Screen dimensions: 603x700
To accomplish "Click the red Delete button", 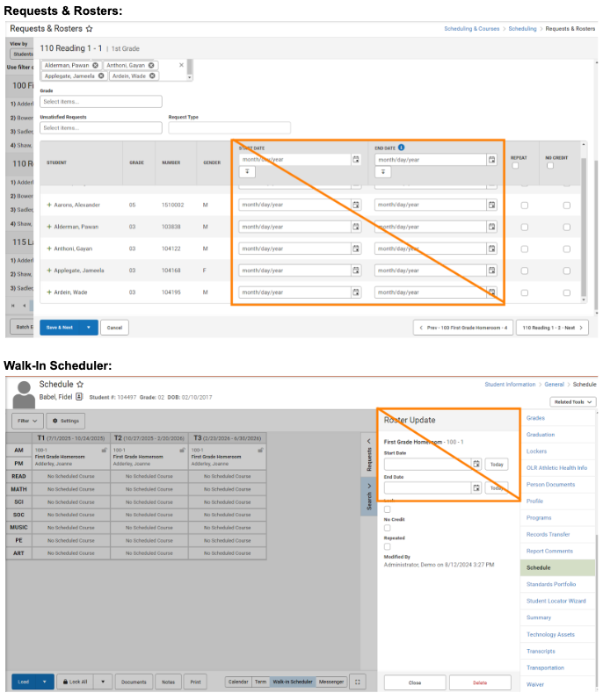I will pos(480,682).
